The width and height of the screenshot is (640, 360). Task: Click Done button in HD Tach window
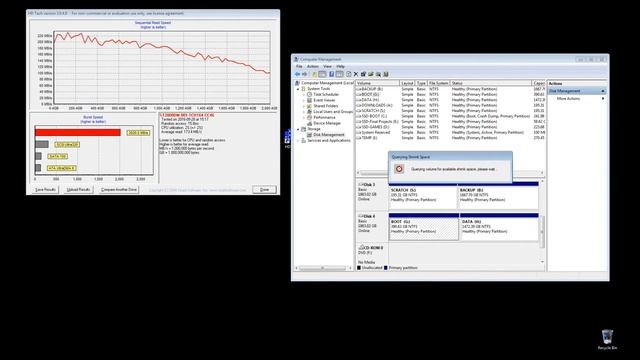click(264, 190)
